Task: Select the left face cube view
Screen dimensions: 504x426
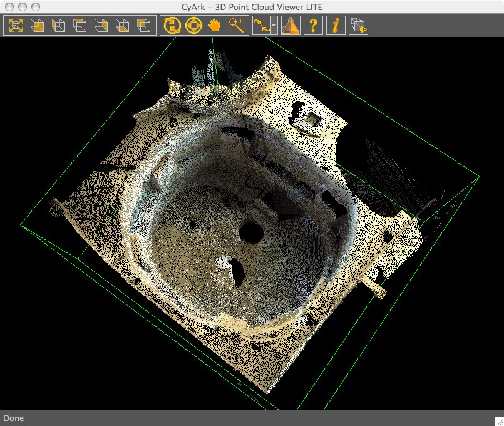Action: pos(58,26)
